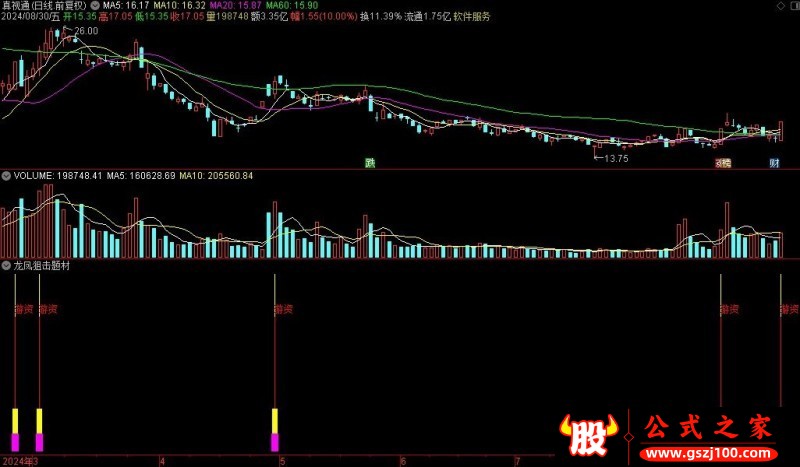The image size is (800, 467).
Task: Click the 2024年 label on time axis
Action: pos(17,461)
